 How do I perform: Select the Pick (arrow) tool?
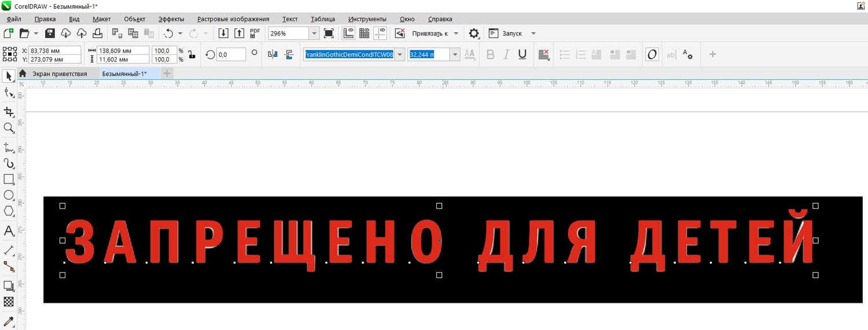9,76
